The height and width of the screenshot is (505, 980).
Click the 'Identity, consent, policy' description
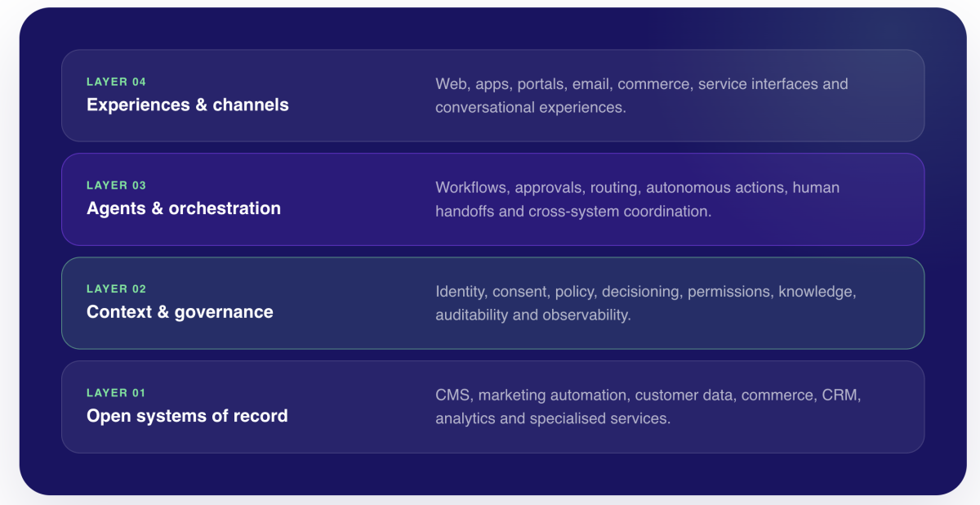click(x=646, y=303)
